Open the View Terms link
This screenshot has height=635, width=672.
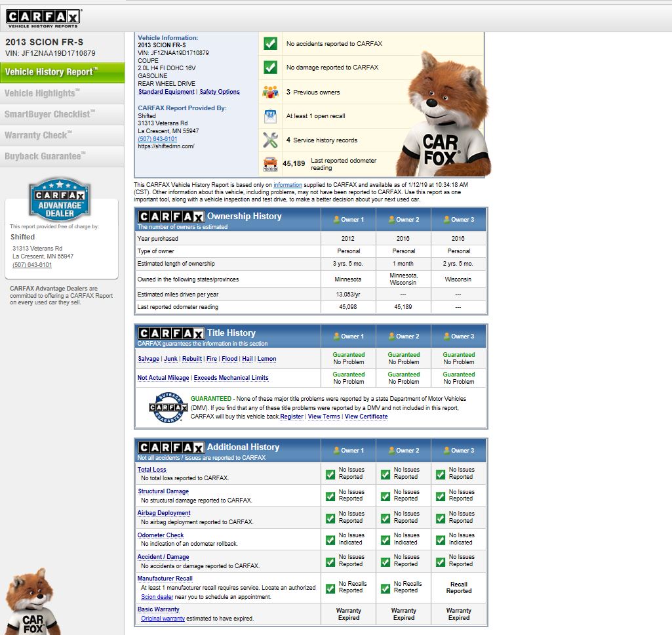click(x=324, y=417)
